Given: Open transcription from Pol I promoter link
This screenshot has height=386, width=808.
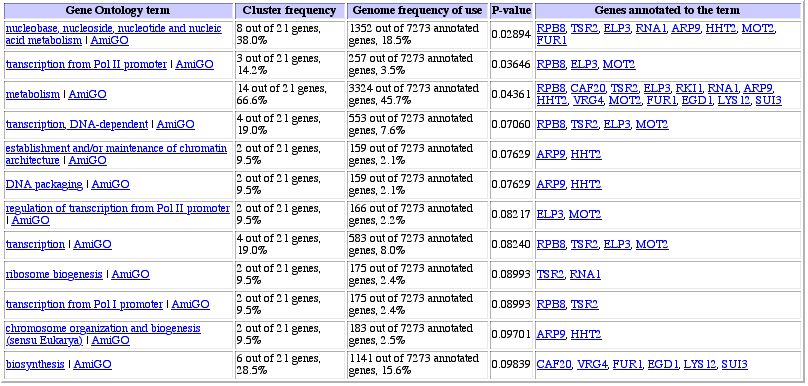Looking at the screenshot, I should [84, 304].
